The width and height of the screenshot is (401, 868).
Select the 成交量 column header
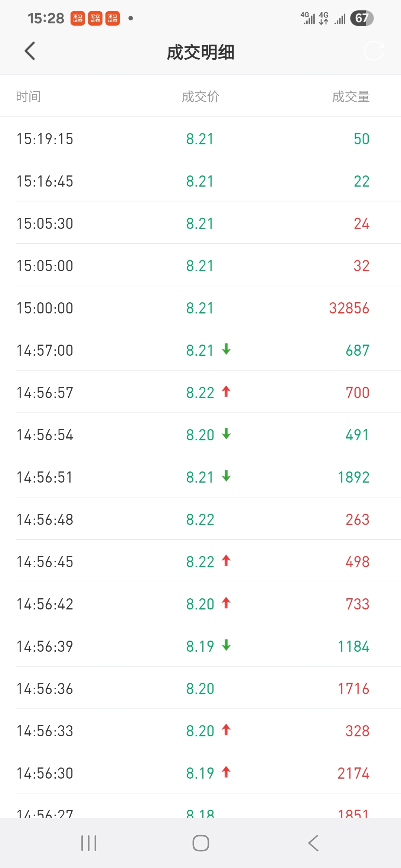coord(351,96)
